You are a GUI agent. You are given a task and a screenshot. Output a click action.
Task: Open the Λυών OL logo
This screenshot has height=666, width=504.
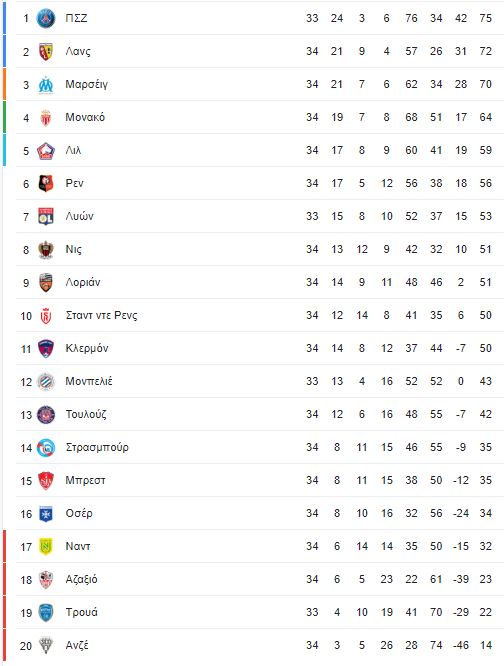coord(46,217)
